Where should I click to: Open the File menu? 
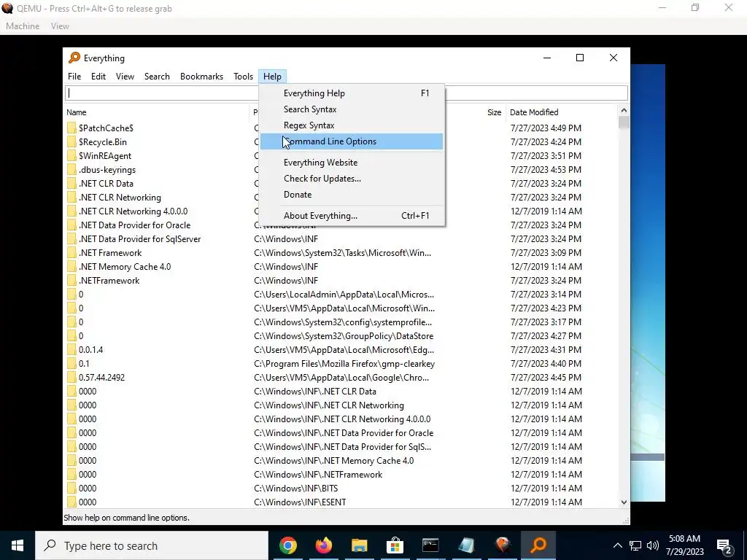(x=74, y=76)
